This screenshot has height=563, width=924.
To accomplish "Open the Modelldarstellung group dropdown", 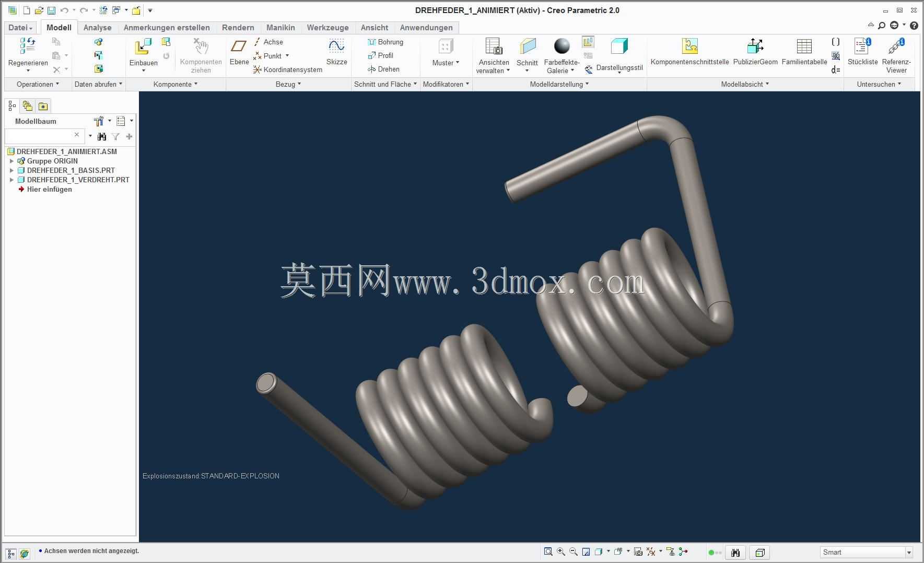I will coord(559,84).
